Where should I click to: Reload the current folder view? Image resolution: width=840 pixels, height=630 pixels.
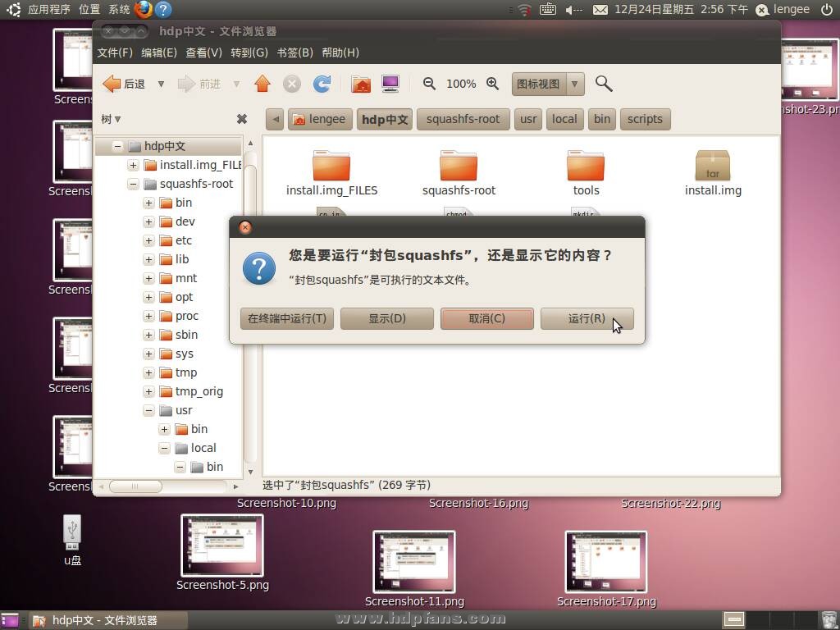point(322,84)
